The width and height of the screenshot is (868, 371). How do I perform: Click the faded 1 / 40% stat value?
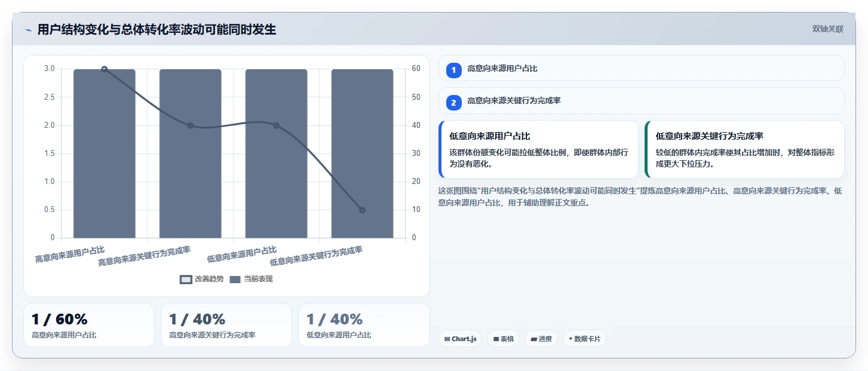335,319
